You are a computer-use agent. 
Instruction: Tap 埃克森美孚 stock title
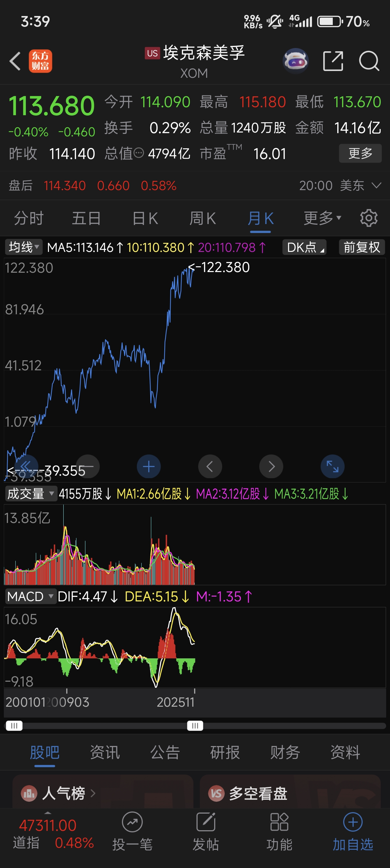point(204,52)
